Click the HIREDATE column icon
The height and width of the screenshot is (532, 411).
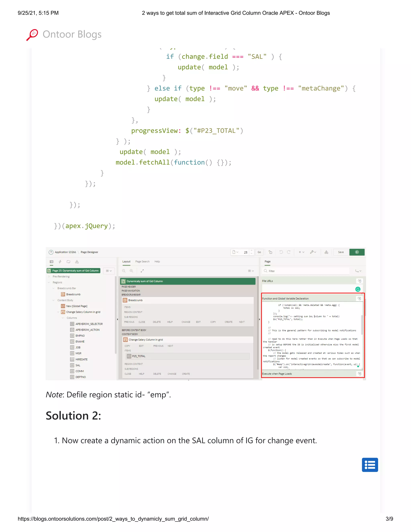click(72, 359)
